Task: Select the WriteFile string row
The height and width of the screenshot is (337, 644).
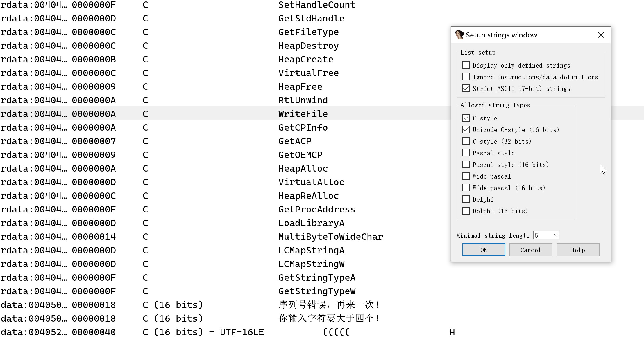Action: pyautogui.click(x=303, y=114)
